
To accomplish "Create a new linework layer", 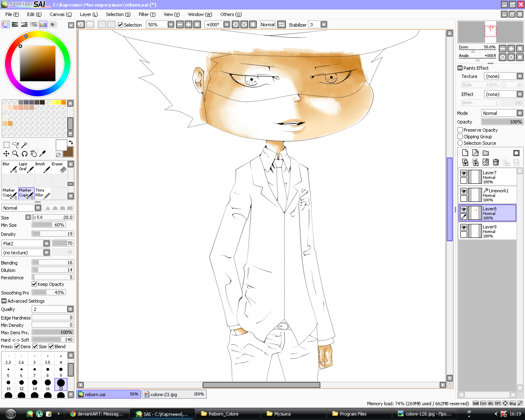I will tap(475, 153).
